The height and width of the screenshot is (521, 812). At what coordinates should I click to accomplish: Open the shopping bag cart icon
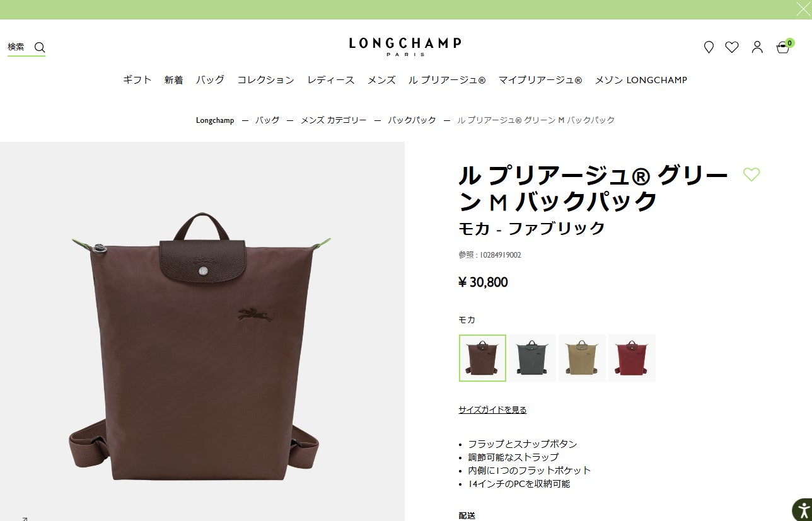click(784, 47)
